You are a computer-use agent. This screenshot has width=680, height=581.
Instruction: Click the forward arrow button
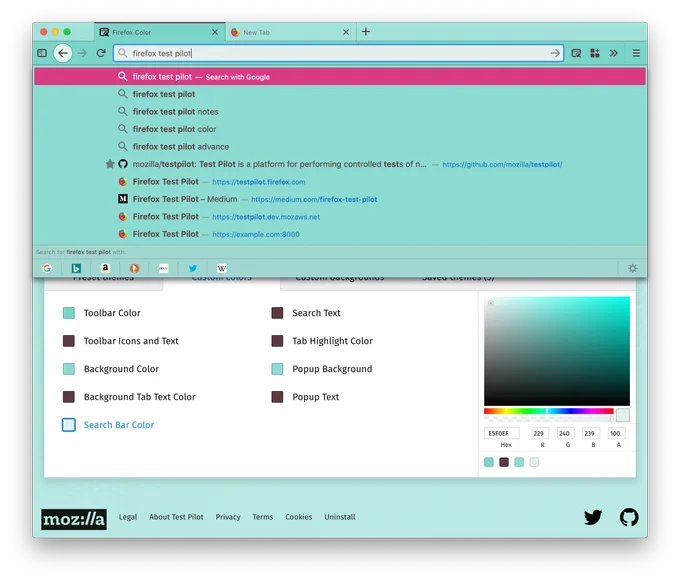pos(82,53)
